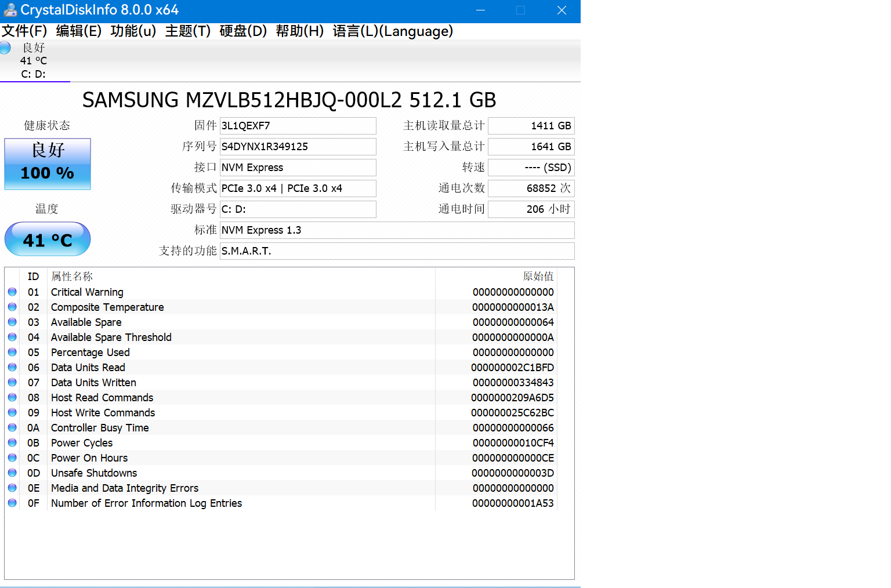Click the 温度 label
Viewport: 891px width, 588px height.
pos(47,209)
